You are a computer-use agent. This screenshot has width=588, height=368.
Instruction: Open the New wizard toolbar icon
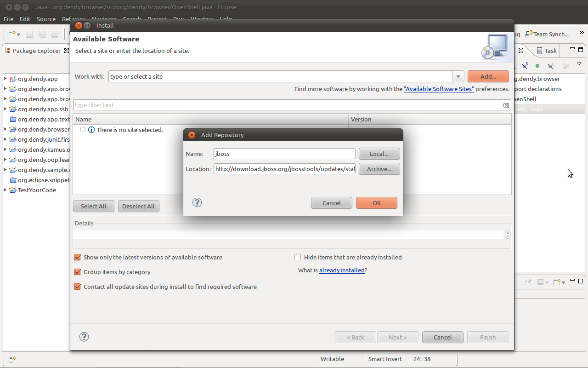12,34
